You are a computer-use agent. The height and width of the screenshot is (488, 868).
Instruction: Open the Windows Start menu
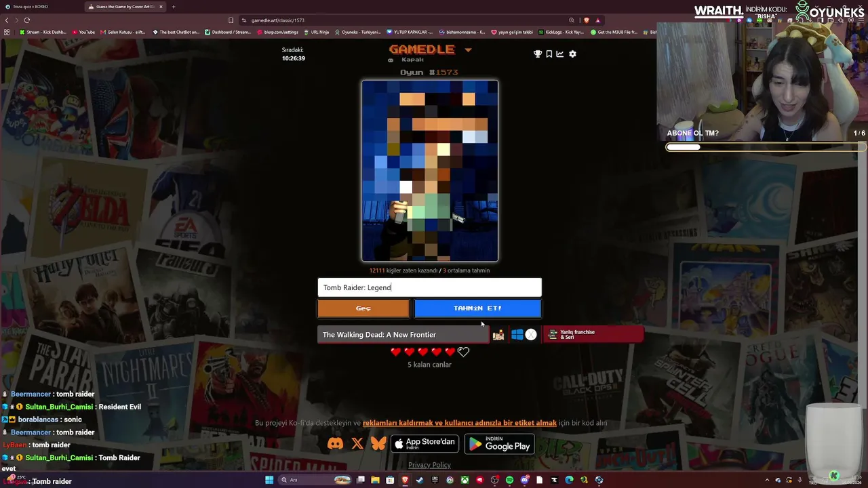[x=269, y=480]
